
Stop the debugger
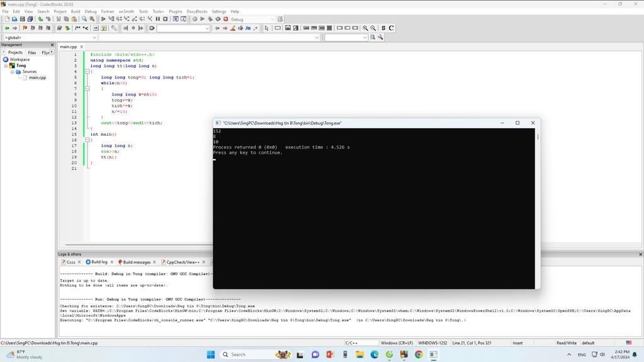165,19
